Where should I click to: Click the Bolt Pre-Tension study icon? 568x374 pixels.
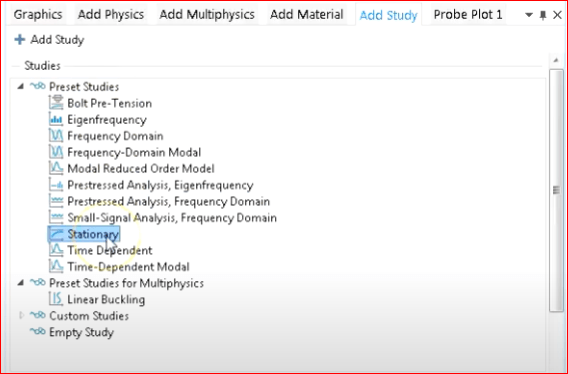pos(56,103)
